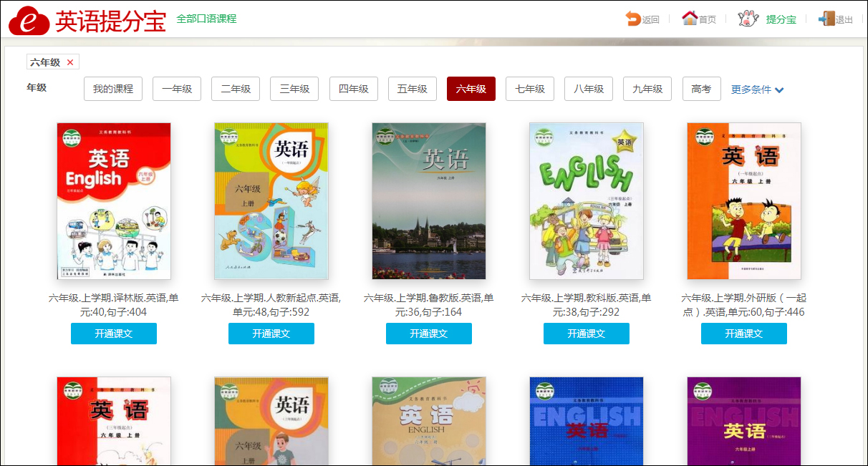Open the 人教新起点 textbook cover
868x466 pixels.
[271, 201]
